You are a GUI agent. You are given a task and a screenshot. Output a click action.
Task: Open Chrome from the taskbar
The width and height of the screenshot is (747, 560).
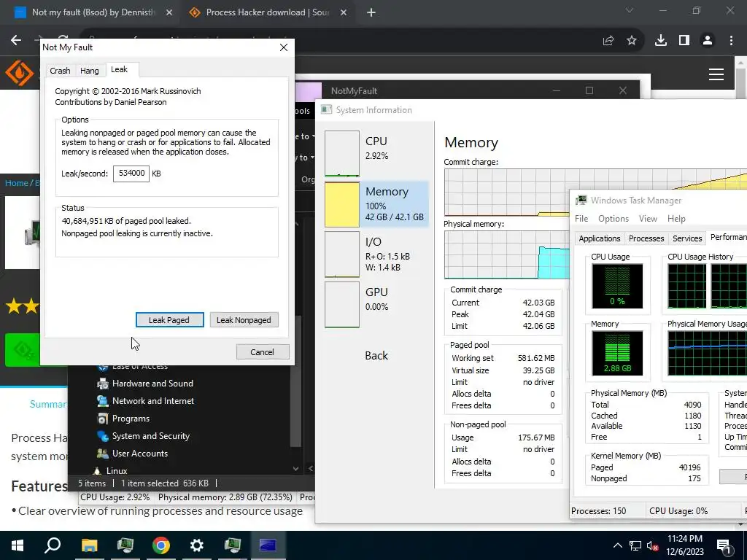(161, 545)
